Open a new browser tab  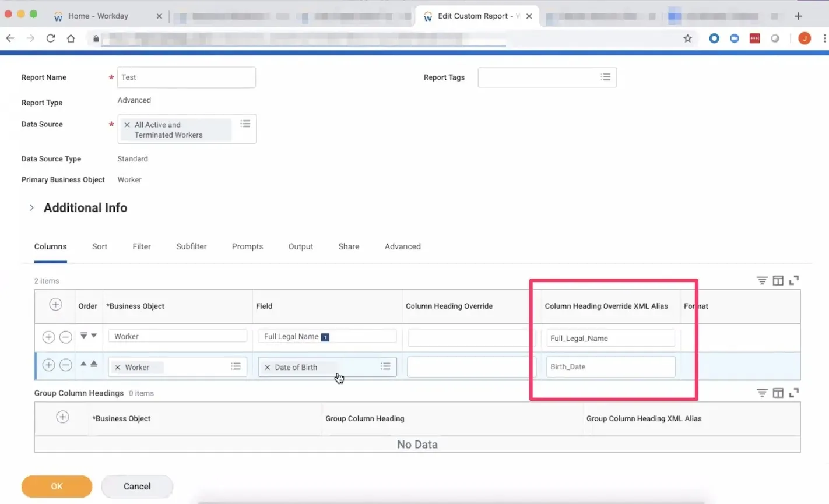pos(798,16)
